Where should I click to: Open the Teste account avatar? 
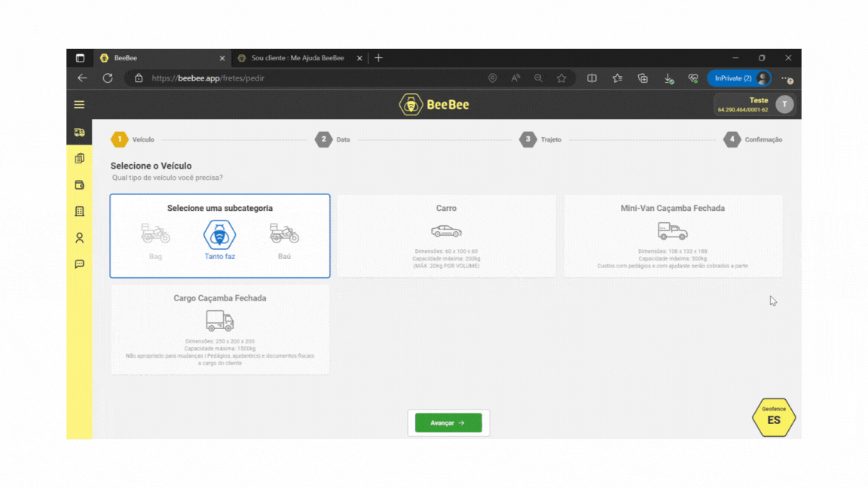point(784,104)
